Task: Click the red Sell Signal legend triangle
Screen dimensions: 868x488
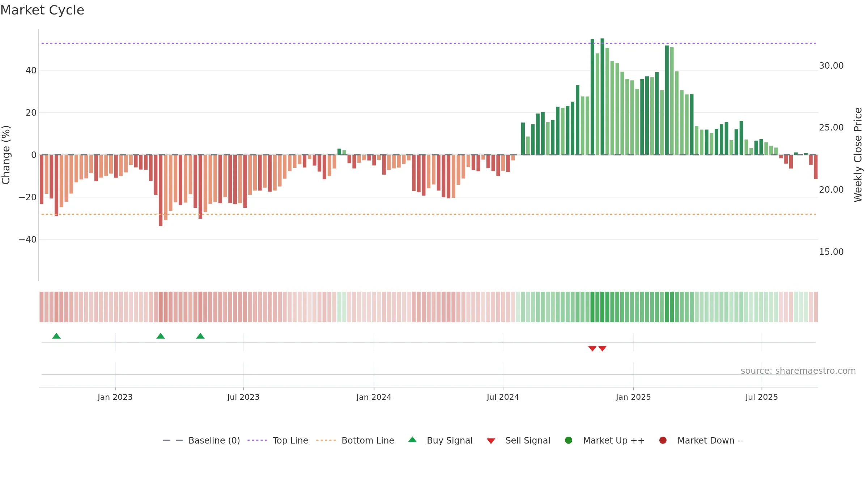Action: coord(491,441)
